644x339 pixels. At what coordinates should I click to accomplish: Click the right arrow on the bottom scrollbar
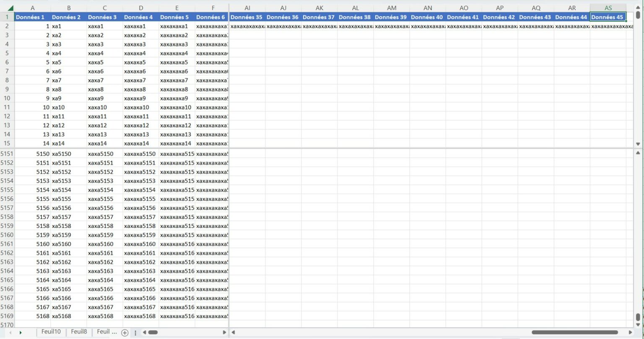pos(225,331)
